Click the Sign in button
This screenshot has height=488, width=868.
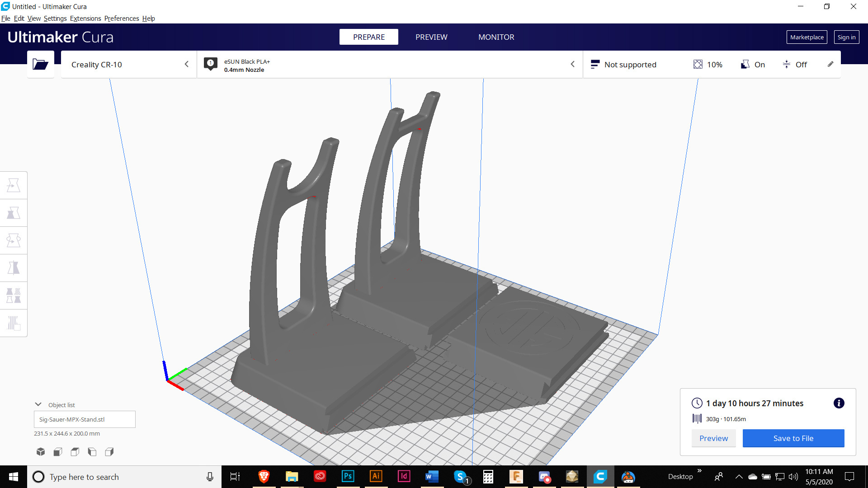click(x=846, y=37)
